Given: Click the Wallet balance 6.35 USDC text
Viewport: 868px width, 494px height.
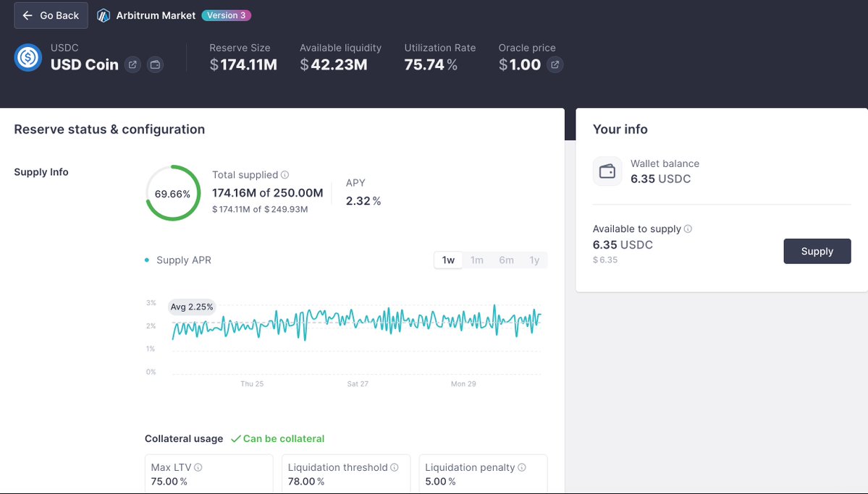Looking at the screenshot, I should tap(660, 179).
